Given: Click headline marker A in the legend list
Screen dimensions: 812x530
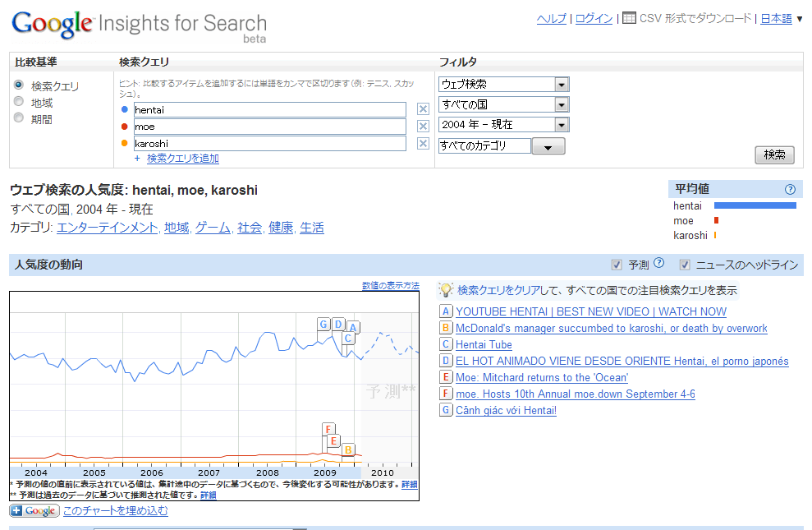Looking at the screenshot, I should click(x=445, y=311).
